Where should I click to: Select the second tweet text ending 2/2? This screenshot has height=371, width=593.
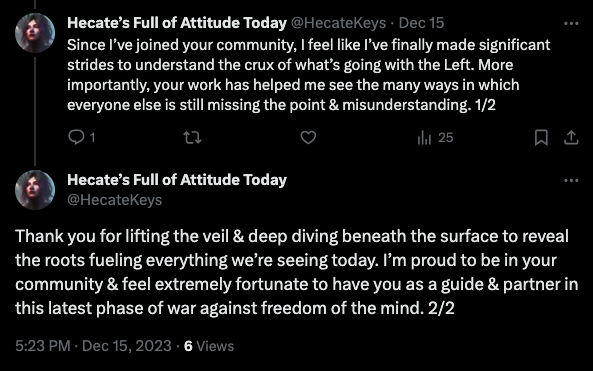tap(296, 272)
